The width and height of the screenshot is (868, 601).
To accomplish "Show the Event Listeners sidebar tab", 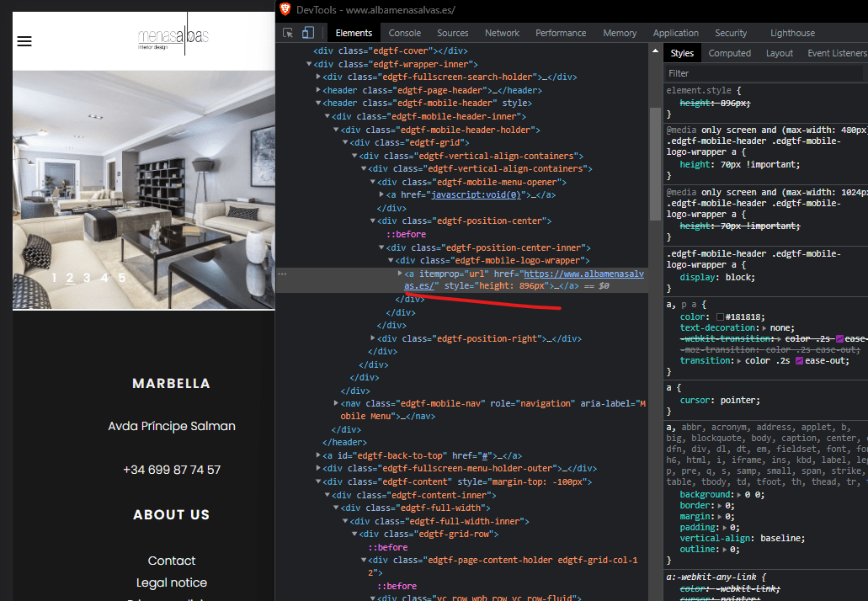I will 837,53.
